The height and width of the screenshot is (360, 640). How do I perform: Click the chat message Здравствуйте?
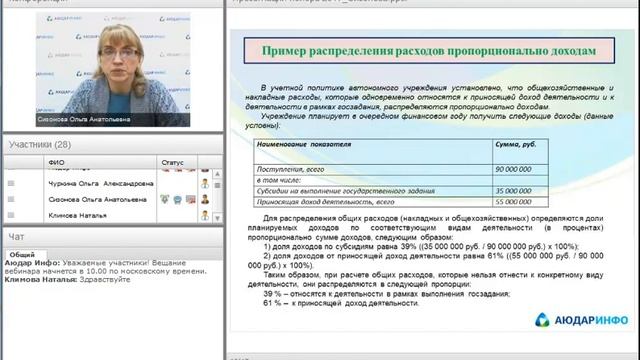(x=105, y=280)
